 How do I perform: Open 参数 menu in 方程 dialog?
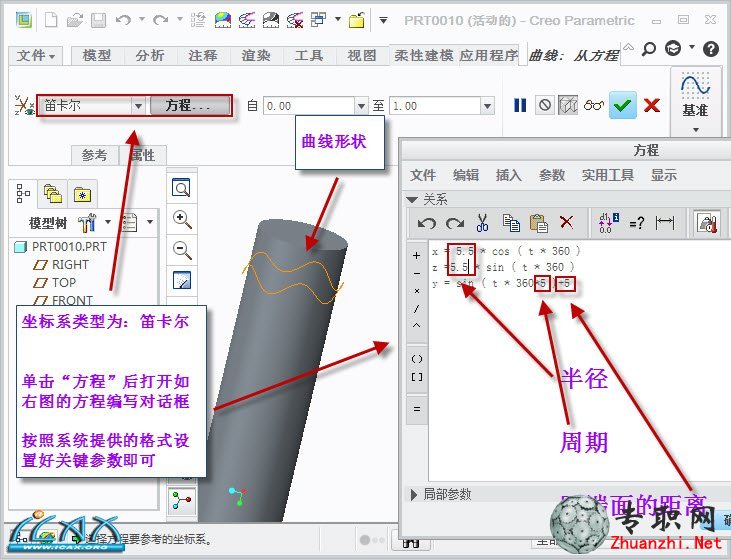point(552,175)
